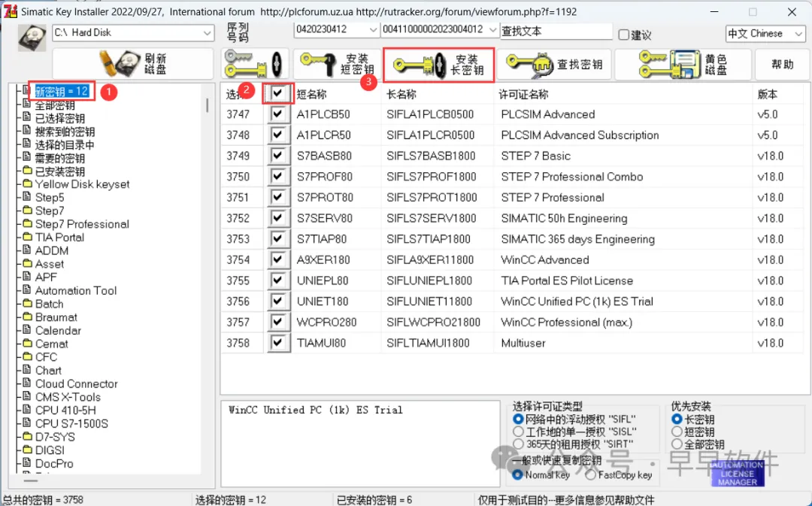812x506 pixels.
Task: Toggle the select-all checkbox in the header
Action: pyautogui.click(x=278, y=93)
